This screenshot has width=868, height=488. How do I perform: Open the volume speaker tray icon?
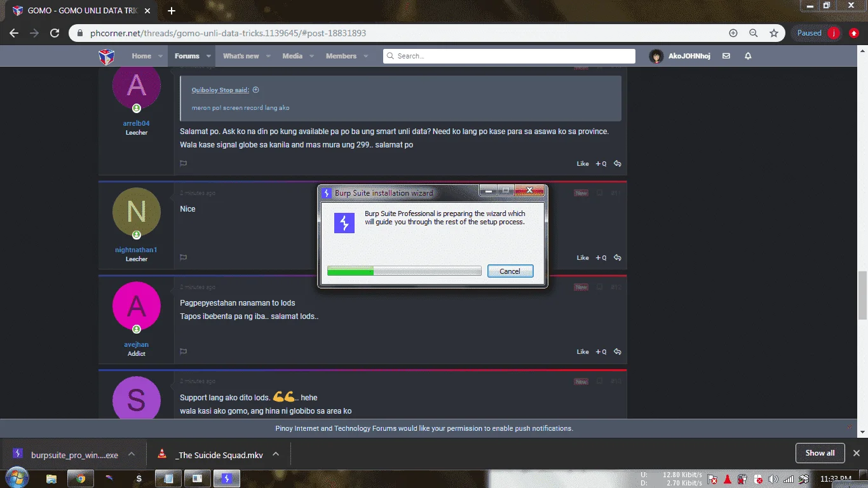[773, 479]
